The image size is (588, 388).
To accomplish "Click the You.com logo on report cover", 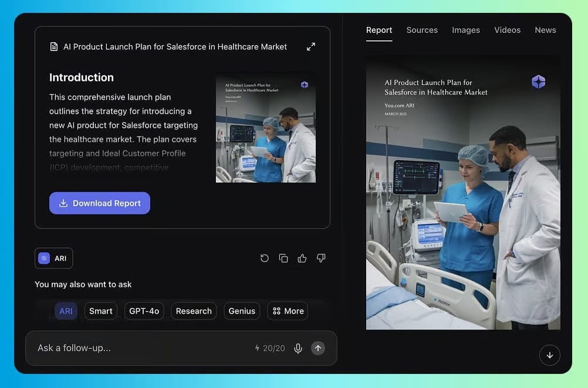I will pos(539,81).
